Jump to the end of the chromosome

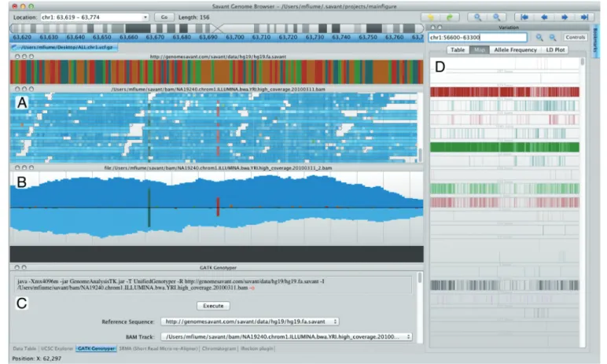[x=584, y=17]
